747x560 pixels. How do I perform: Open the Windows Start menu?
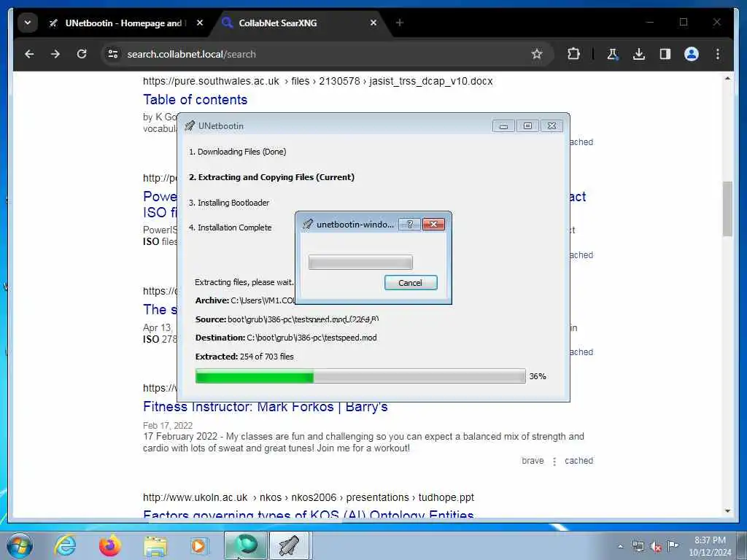coord(20,545)
